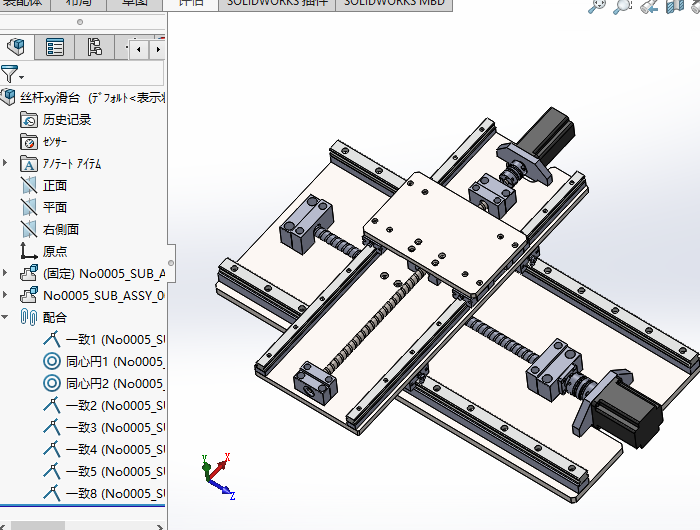This screenshot has width=700, height=530.
Task: Click the 历史记录 folder icon
Action: 29,120
